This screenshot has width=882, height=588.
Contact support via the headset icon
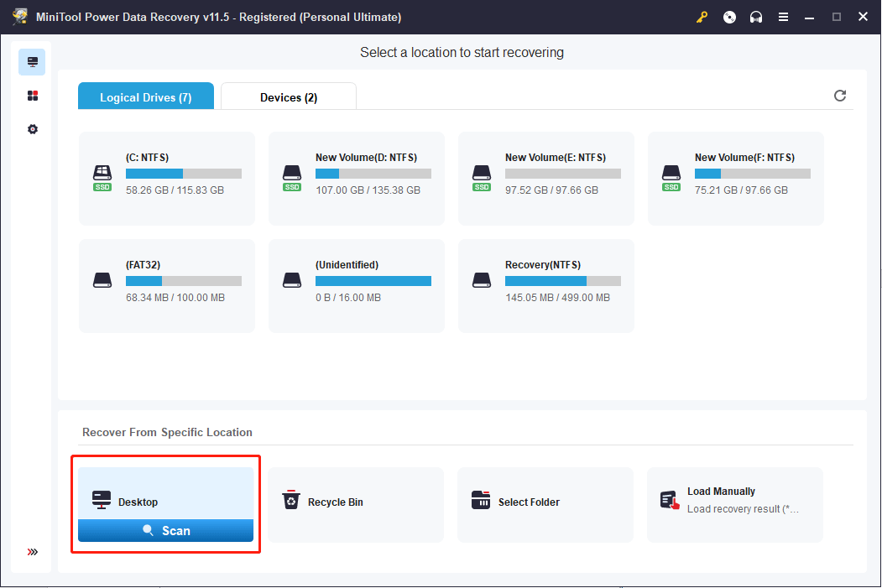point(756,16)
